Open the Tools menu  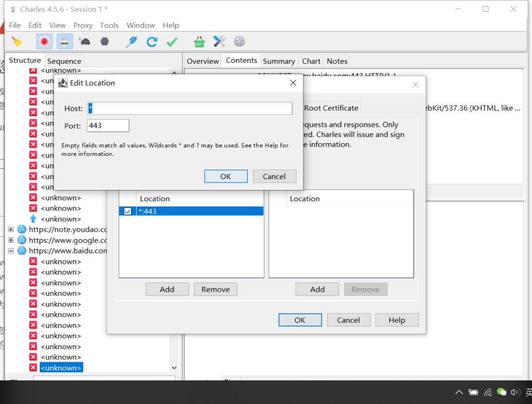click(x=109, y=26)
